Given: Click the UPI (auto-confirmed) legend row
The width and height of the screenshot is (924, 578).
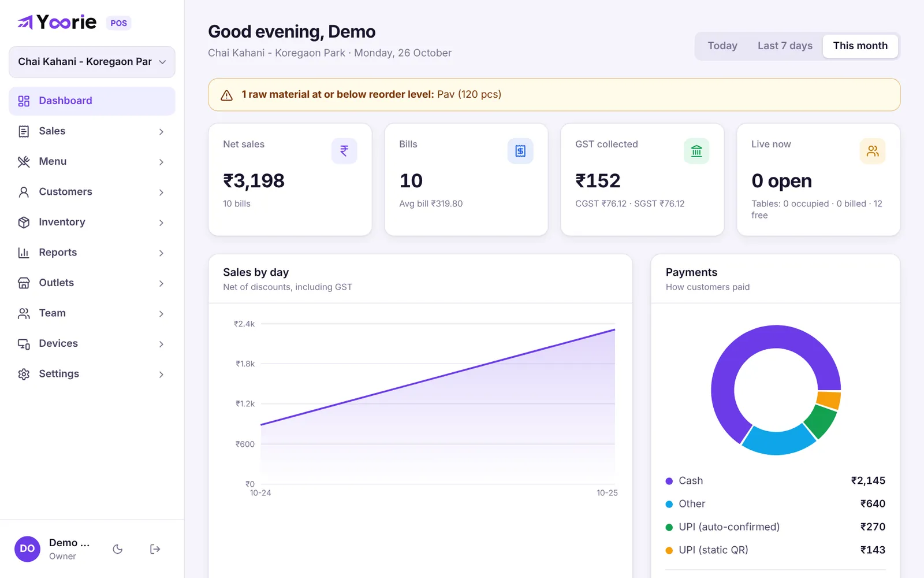Looking at the screenshot, I should click(775, 527).
